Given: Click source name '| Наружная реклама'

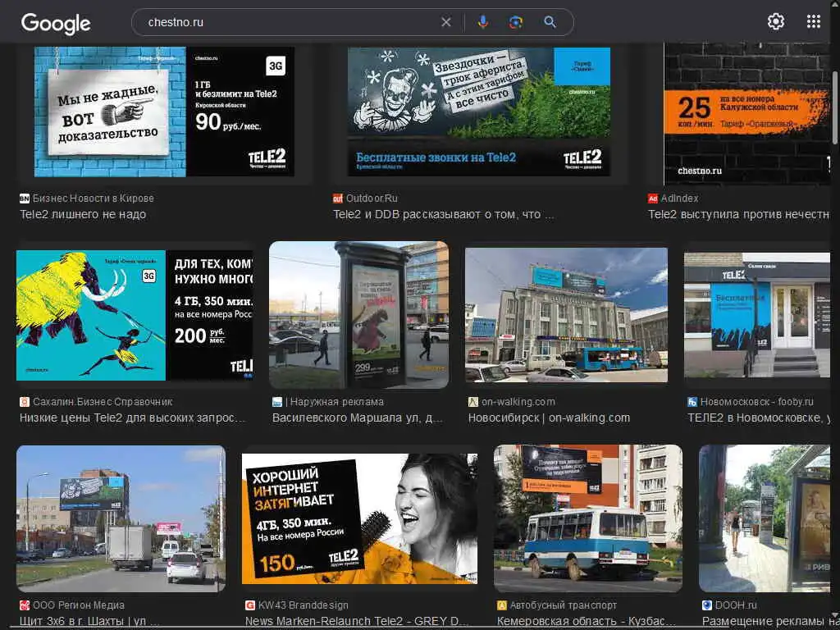Looking at the screenshot, I should 335,402.
